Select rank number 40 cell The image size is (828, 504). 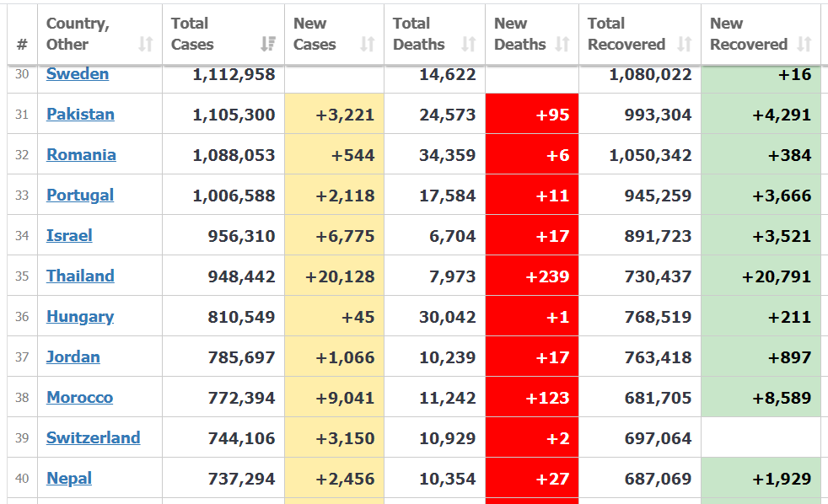point(22,479)
